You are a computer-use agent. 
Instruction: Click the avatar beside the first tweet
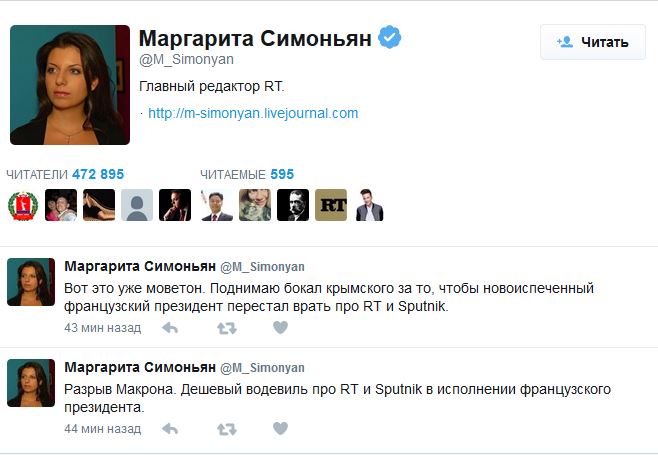click(x=31, y=281)
